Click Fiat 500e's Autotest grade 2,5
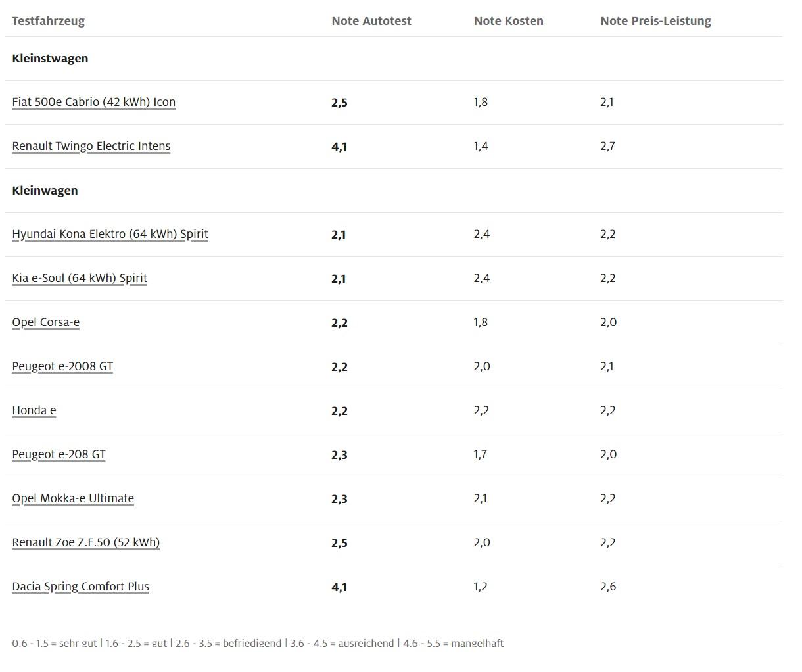The height and width of the screenshot is (672, 802). (x=339, y=103)
